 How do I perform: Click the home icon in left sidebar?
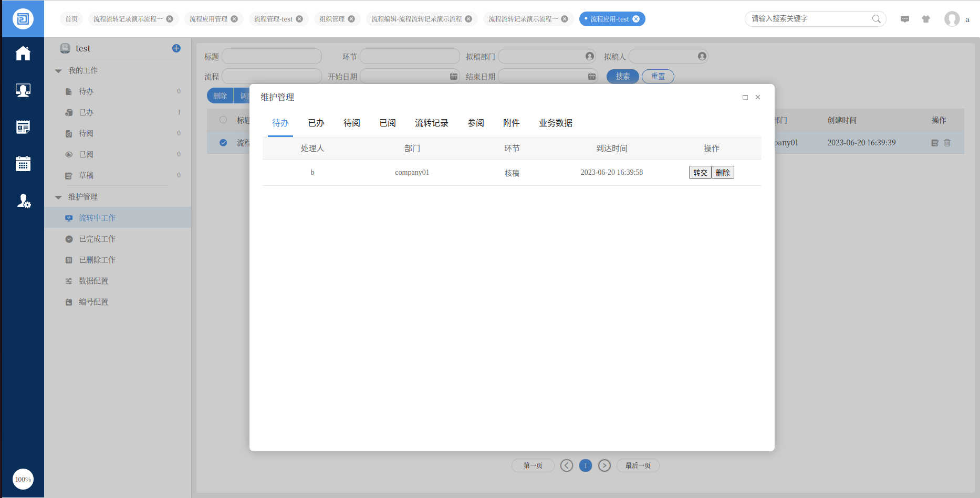tap(23, 54)
